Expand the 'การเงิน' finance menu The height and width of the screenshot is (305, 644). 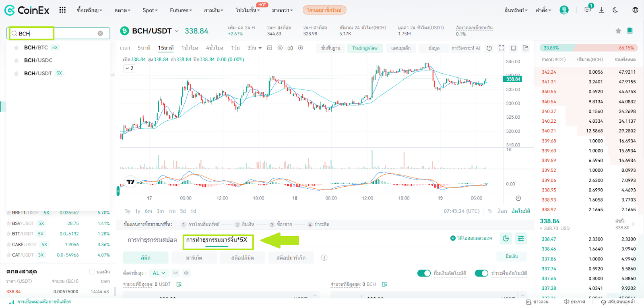[x=214, y=10]
